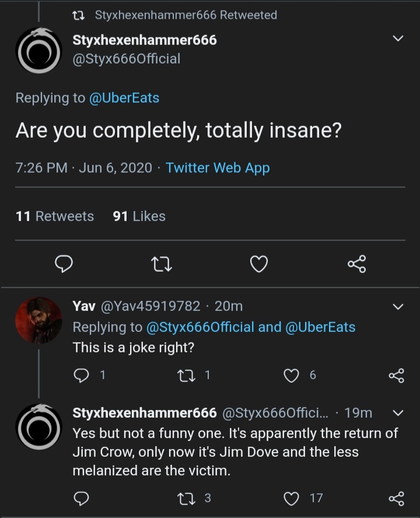The width and height of the screenshot is (420, 518).
Task: Retweet the main Styxhexenhammer666 tweet
Action: (161, 264)
